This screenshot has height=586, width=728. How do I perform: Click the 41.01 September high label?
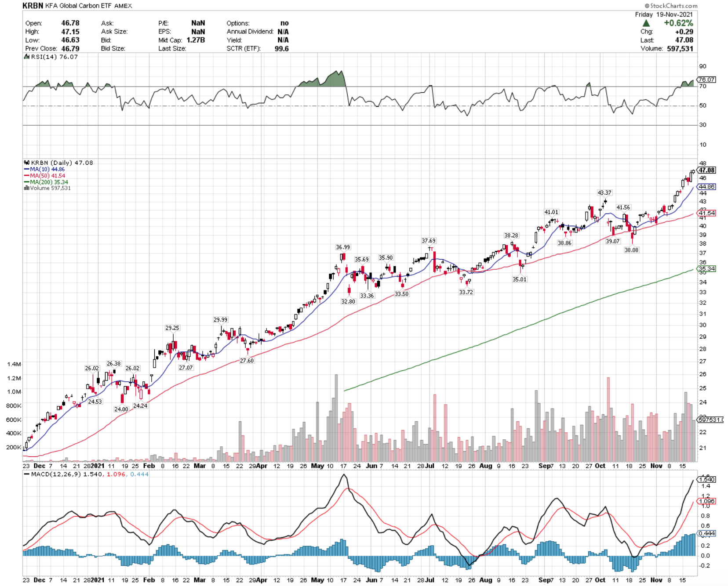(551, 212)
